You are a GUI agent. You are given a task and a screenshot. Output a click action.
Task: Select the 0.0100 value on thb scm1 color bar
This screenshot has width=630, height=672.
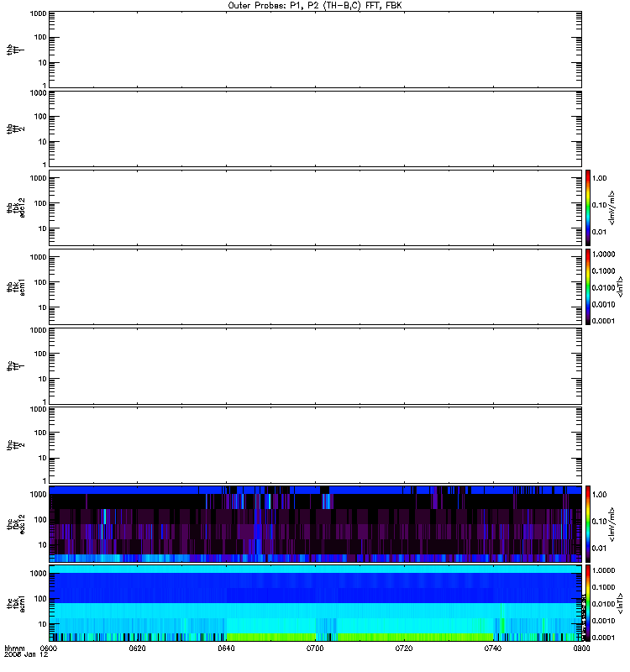[x=603, y=287]
